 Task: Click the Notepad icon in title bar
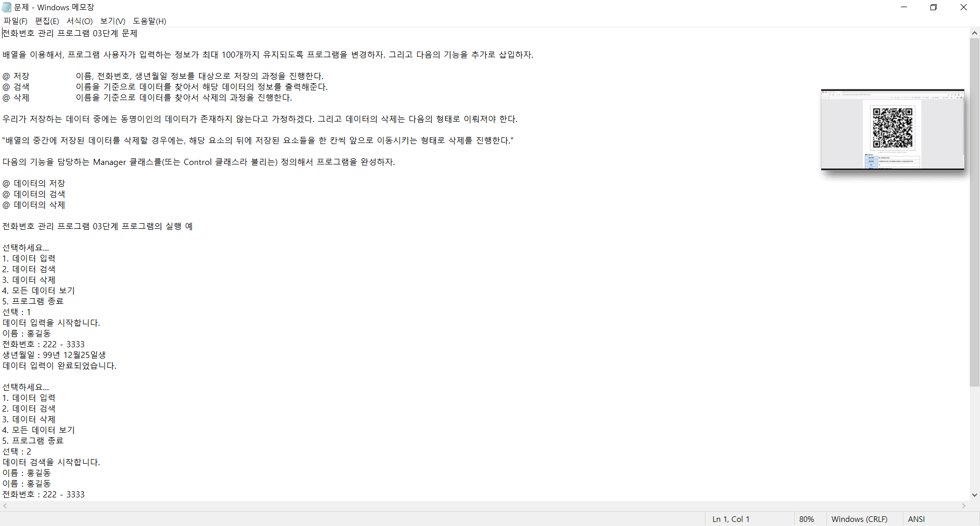click(x=7, y=7)
